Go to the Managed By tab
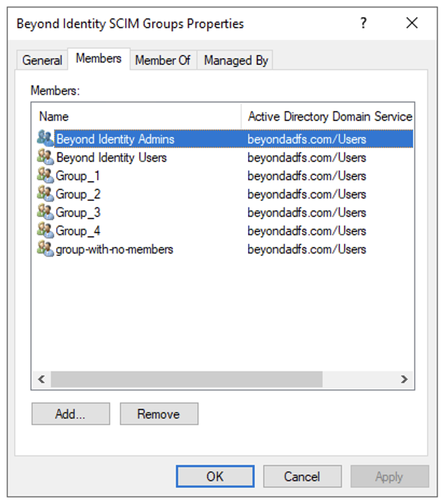 236,60
